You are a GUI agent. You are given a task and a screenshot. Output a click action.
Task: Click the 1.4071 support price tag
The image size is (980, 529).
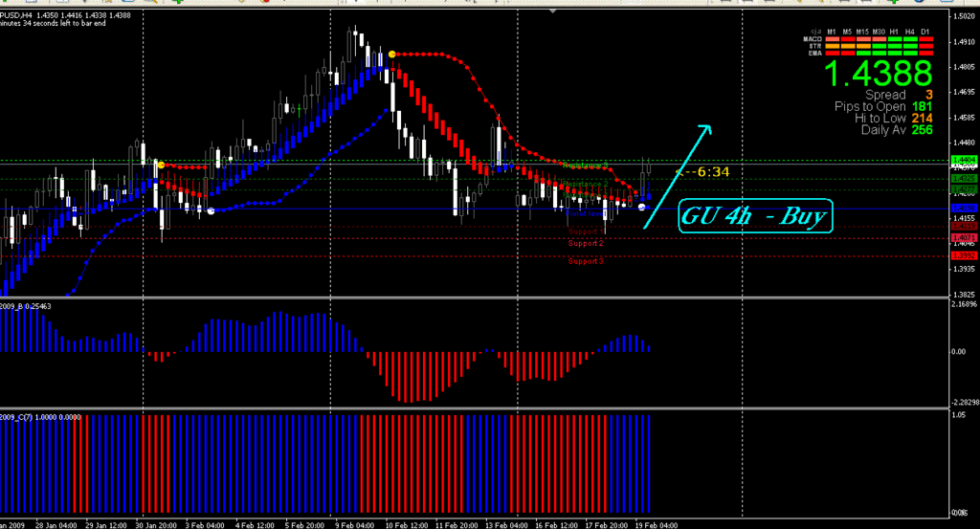coord(963,238)
